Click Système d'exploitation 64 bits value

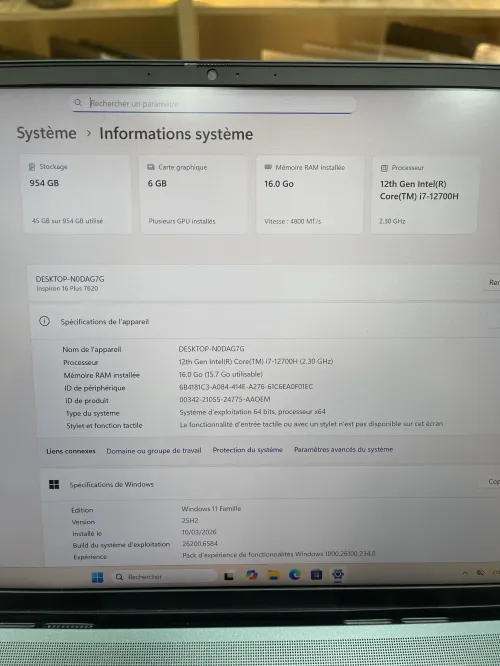coord(252,412)
